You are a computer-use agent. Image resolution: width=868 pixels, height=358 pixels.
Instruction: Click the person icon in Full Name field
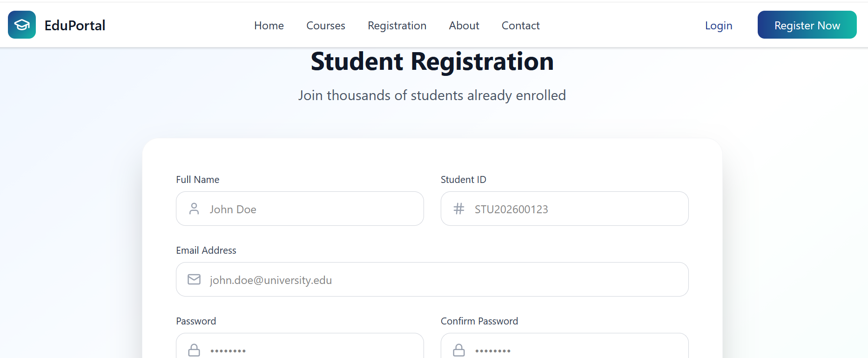194,209
